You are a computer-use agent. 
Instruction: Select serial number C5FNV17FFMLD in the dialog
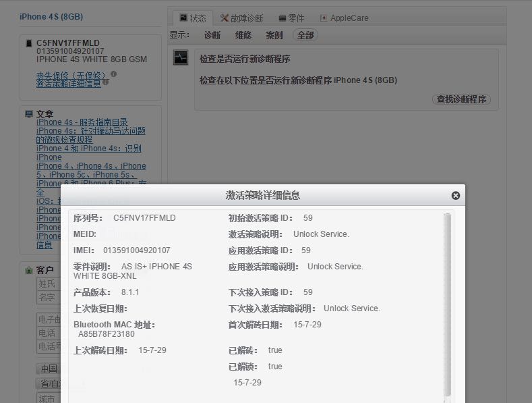(144, 218)
